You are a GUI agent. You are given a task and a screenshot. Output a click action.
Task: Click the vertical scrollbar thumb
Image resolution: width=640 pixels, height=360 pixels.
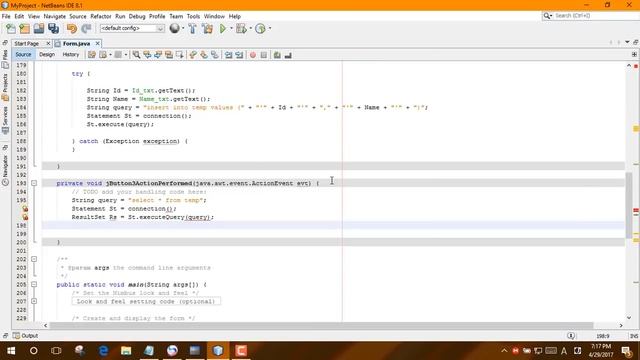pos(629,205)
